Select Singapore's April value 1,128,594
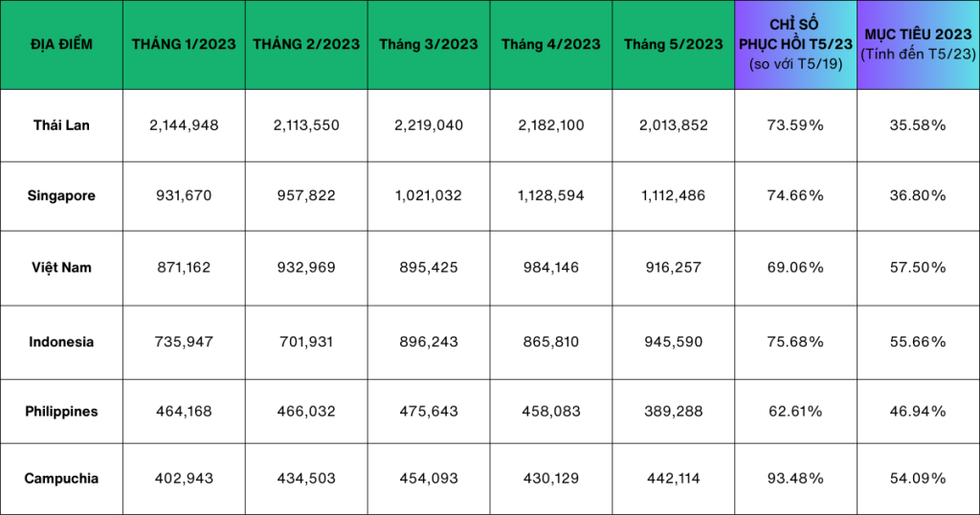This screenshot has height=515, width=980. tap(551, 195)
